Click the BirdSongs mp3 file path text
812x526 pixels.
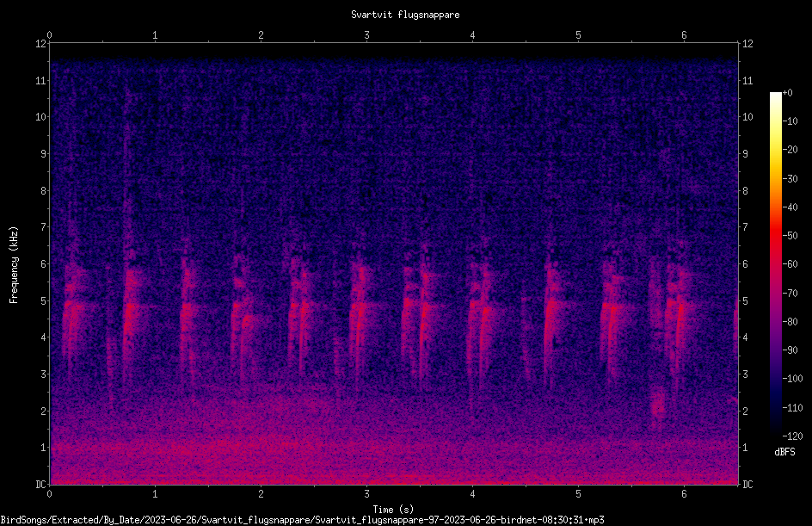(303, 520)
